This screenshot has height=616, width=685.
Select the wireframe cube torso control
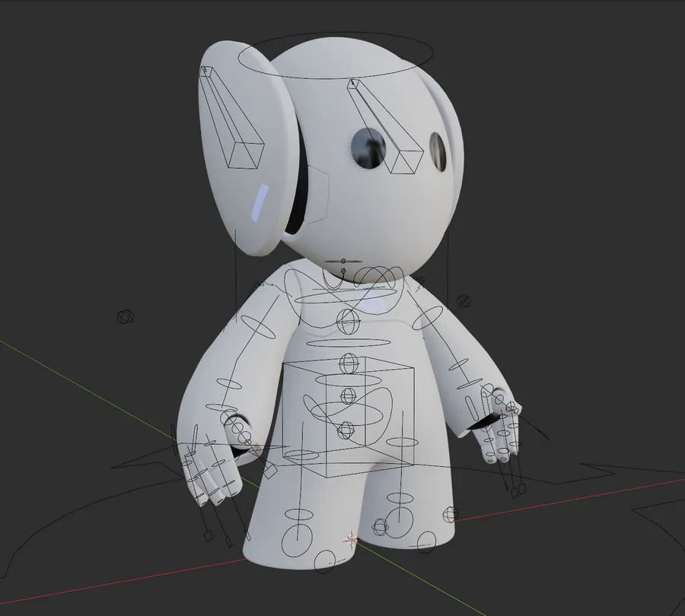pos(348,417)
